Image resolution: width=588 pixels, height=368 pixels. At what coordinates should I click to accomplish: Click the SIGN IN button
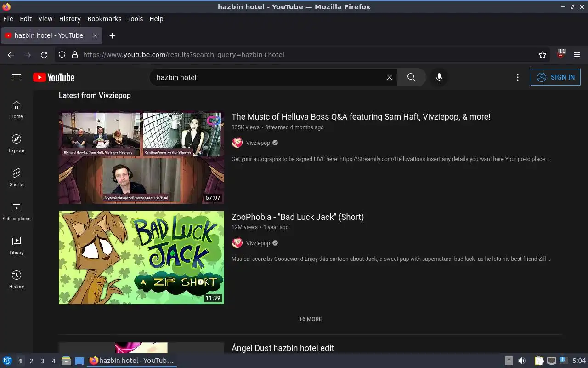click(555, 77)
